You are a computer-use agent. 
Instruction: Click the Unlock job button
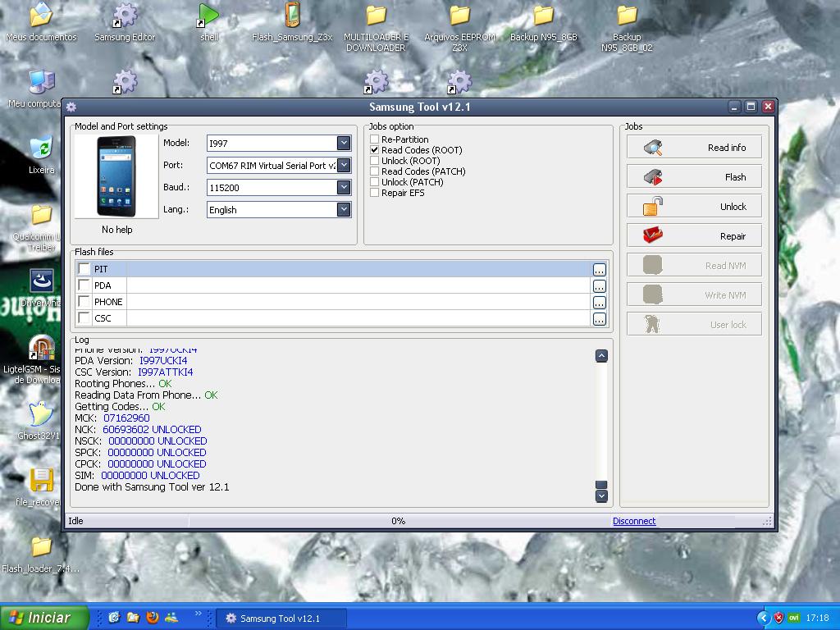(694, 206)
